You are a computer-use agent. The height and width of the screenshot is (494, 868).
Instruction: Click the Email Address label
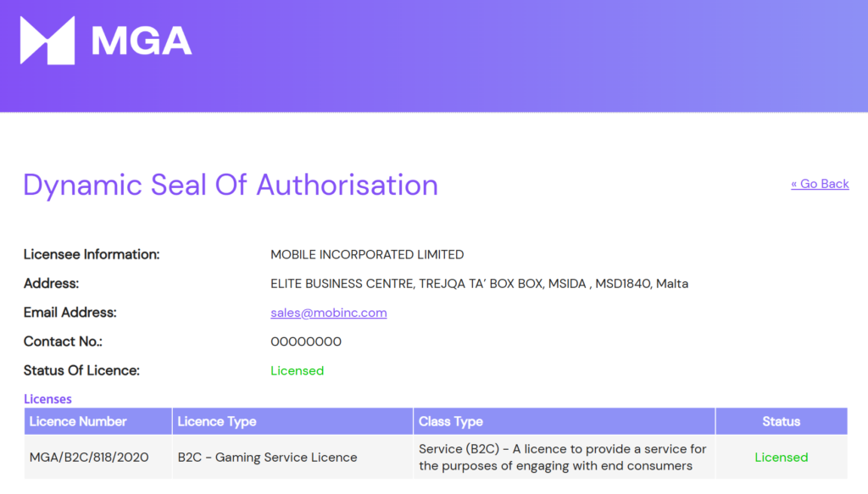tap(70, 313)
